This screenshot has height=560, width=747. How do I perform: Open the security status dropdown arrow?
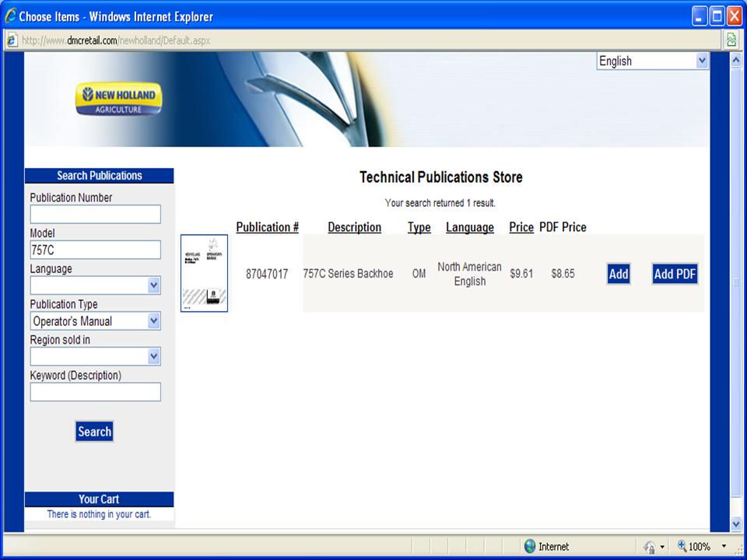tap(661, 547)
